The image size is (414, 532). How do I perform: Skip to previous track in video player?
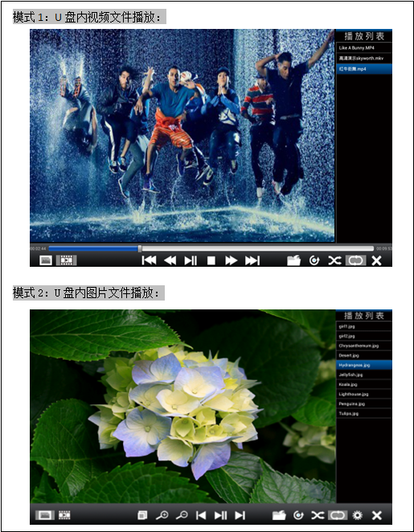(x=149, y=260)
